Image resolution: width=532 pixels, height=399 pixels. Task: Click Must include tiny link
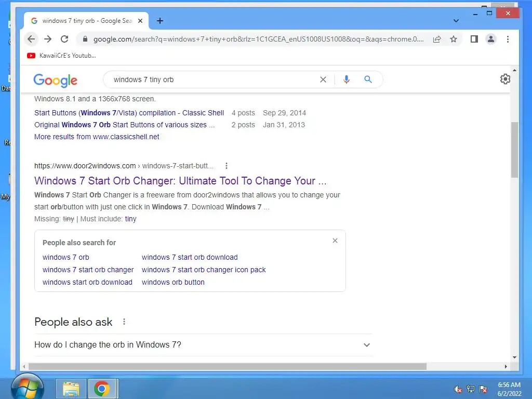point(130,219)
